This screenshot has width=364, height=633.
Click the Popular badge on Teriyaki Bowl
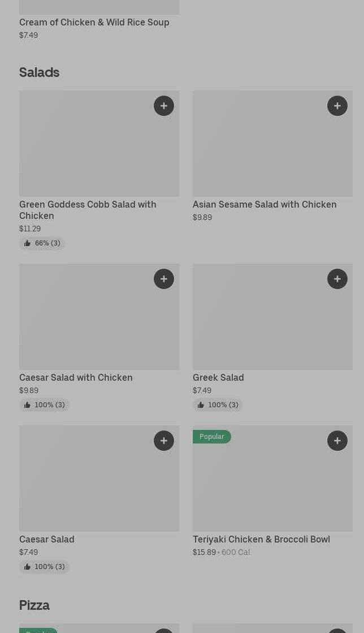[x=212, y=437]
